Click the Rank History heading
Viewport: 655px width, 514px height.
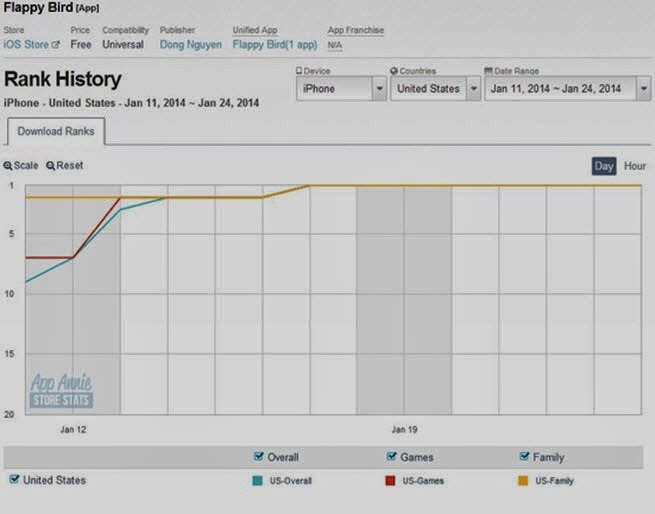click(x=63, y=79)
